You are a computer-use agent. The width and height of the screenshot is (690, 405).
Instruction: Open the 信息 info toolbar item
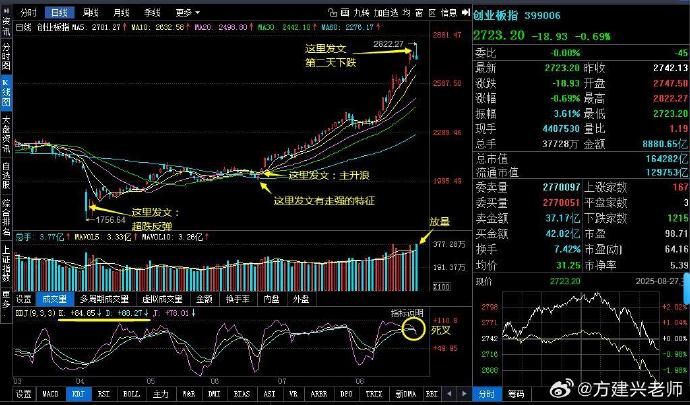click(x=448, y=12)
